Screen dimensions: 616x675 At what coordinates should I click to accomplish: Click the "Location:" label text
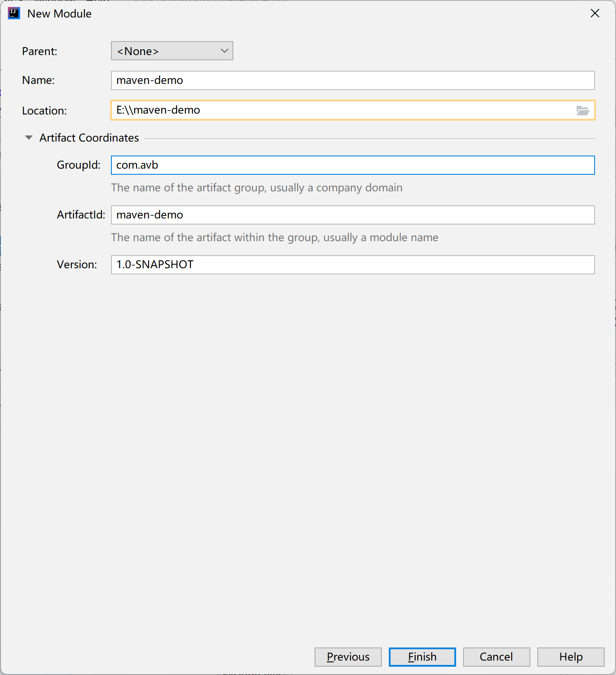pyautogui.click(x=45, y=111)
